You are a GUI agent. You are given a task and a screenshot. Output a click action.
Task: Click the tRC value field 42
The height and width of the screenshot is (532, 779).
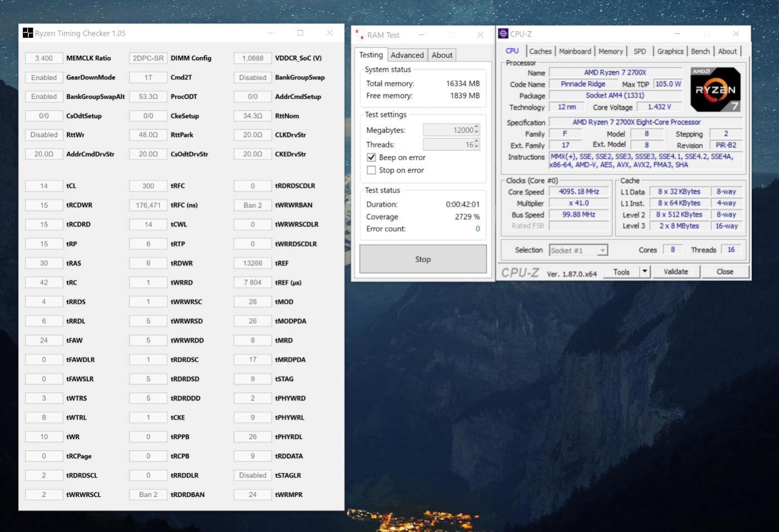44,282
